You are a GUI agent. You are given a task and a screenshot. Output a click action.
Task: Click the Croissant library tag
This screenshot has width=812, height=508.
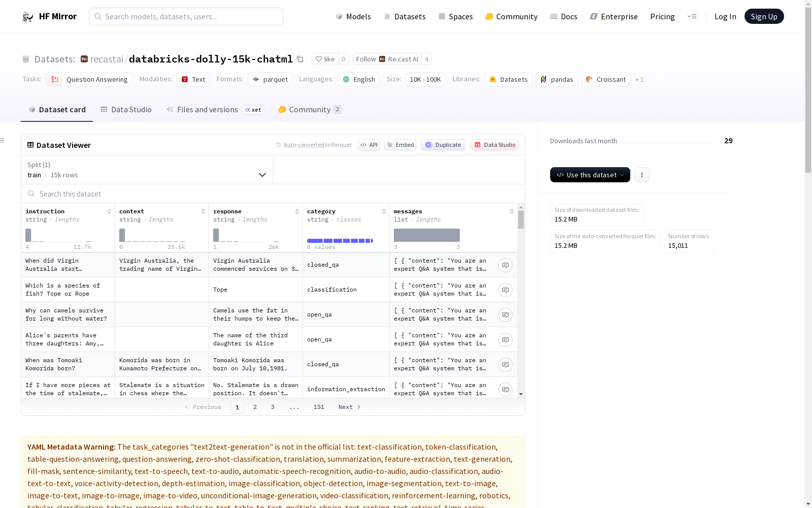(606, 79)
